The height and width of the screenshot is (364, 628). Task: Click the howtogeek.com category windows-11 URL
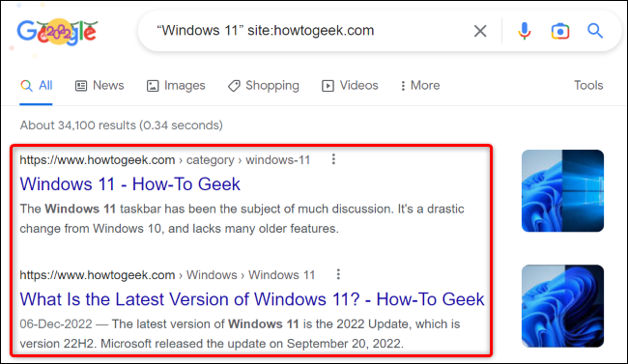click(x=165, y=159)
